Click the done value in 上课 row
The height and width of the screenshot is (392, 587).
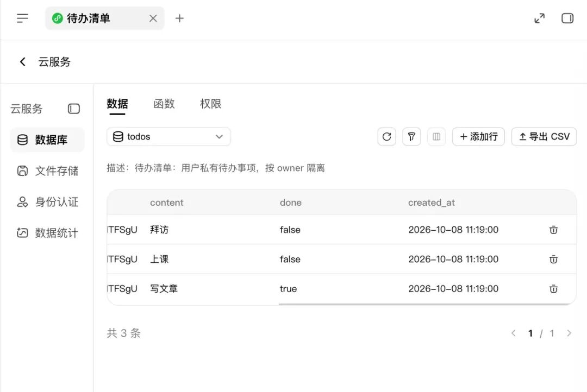point(290,259)
